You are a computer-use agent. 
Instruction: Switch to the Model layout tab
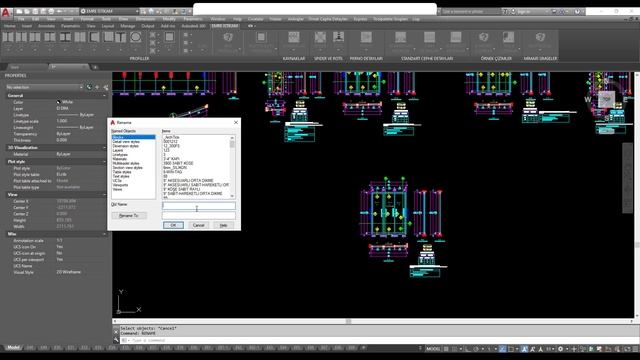click(13, 348)
